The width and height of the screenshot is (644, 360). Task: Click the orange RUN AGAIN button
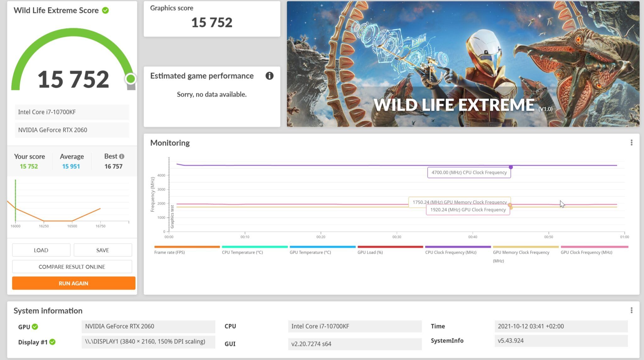tap(74, 283)
